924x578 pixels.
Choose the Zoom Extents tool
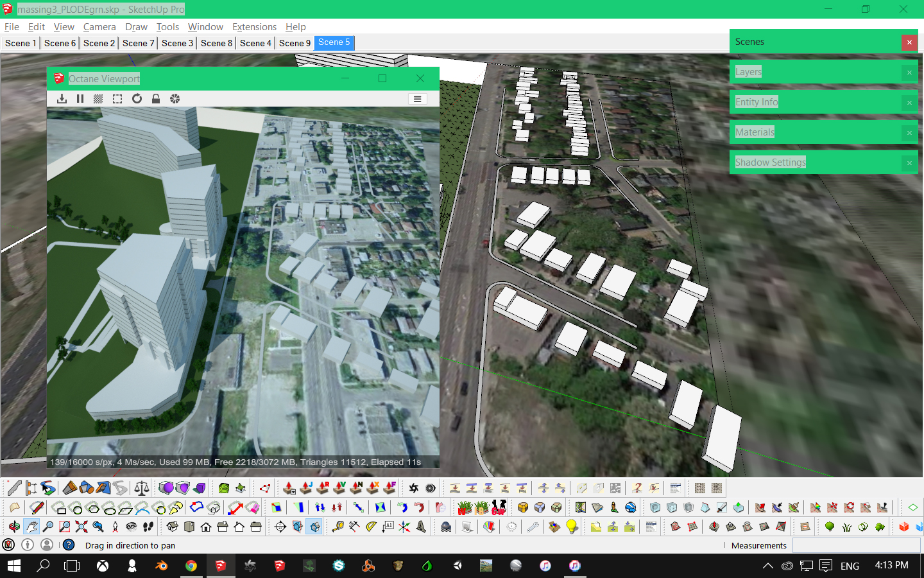81,527
